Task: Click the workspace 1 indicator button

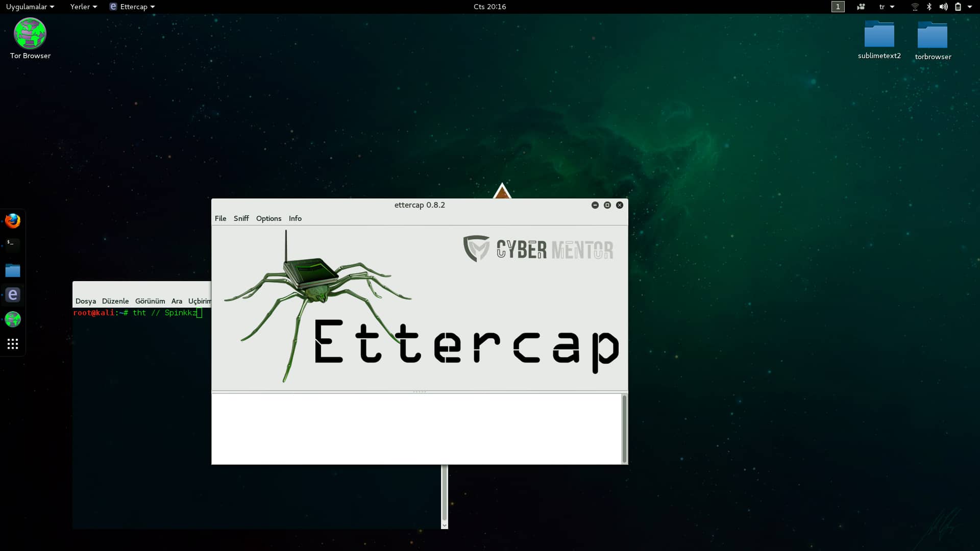Action: tap(838, 7)
